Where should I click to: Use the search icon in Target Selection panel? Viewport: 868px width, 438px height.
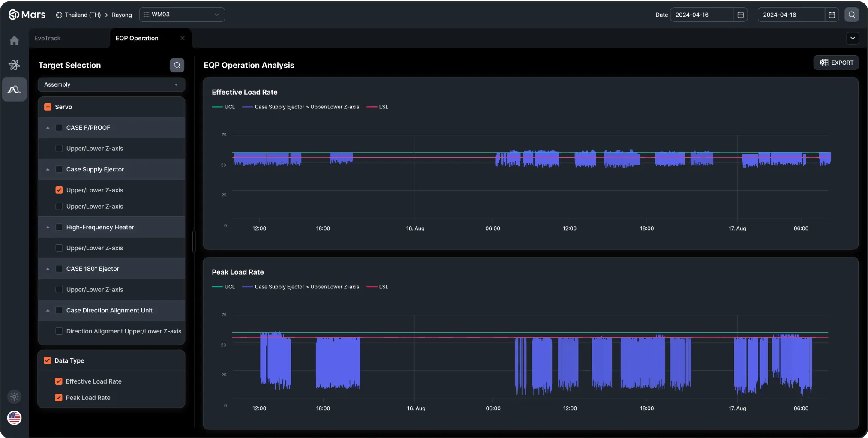pos(177,65)
